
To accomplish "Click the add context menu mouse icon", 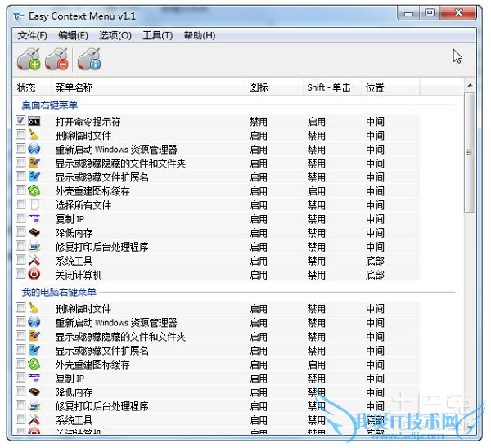I will (29, 59).
